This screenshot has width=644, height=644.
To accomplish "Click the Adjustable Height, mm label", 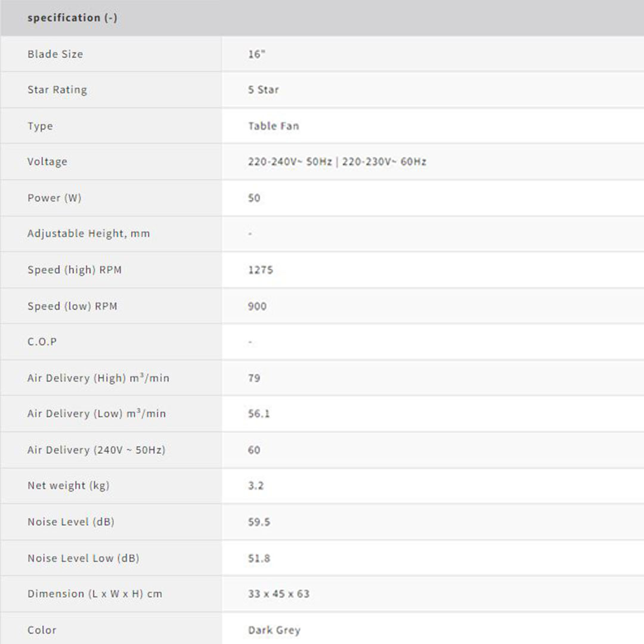I will [88, 234].
